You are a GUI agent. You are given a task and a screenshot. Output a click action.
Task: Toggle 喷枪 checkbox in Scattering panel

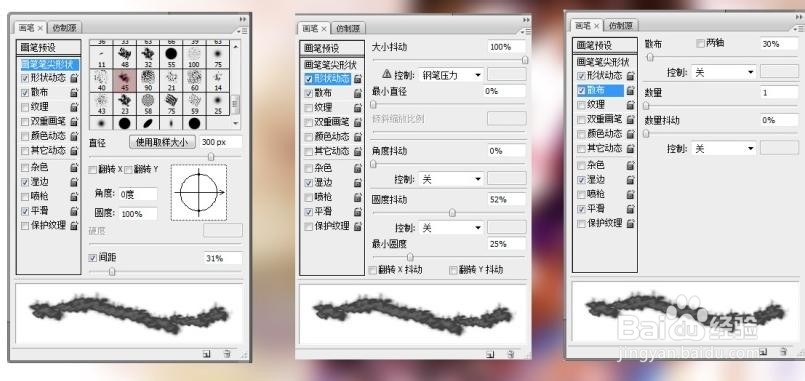[581, 194]
